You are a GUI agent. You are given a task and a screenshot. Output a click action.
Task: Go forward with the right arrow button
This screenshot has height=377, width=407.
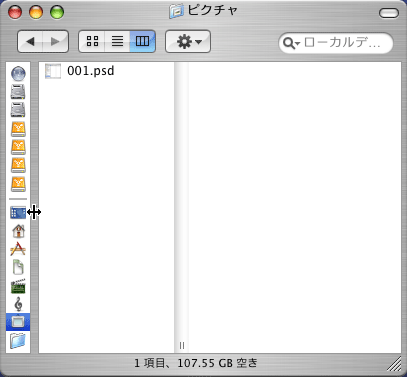(x=56, y=42)
